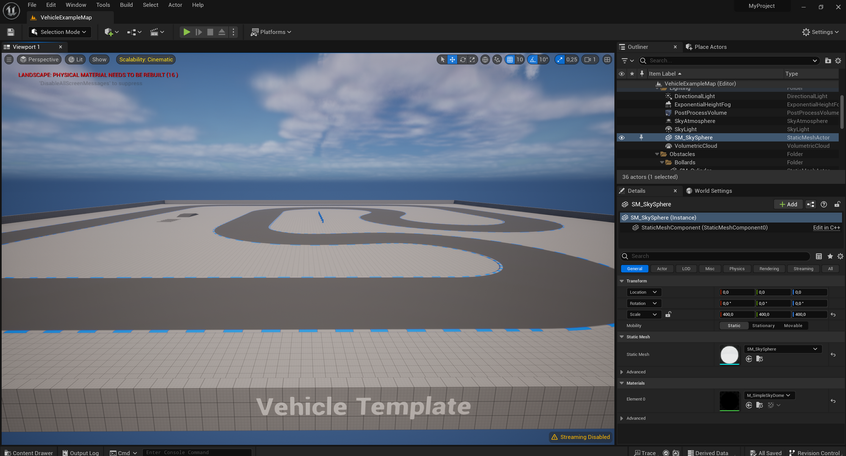Click the Add component button
Image resolution: width=846 pixels, height=456 pixels.
pyautogui.click(x=788, y=204)
